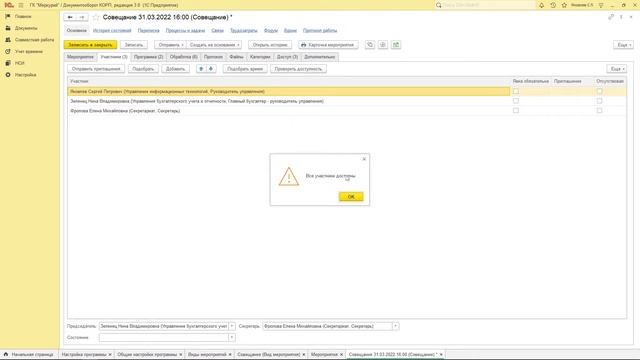This screenshot has width=640, height=360.
Task: Switch to Обработка tab
Action: pyautogui.click(x=184, y=57)
